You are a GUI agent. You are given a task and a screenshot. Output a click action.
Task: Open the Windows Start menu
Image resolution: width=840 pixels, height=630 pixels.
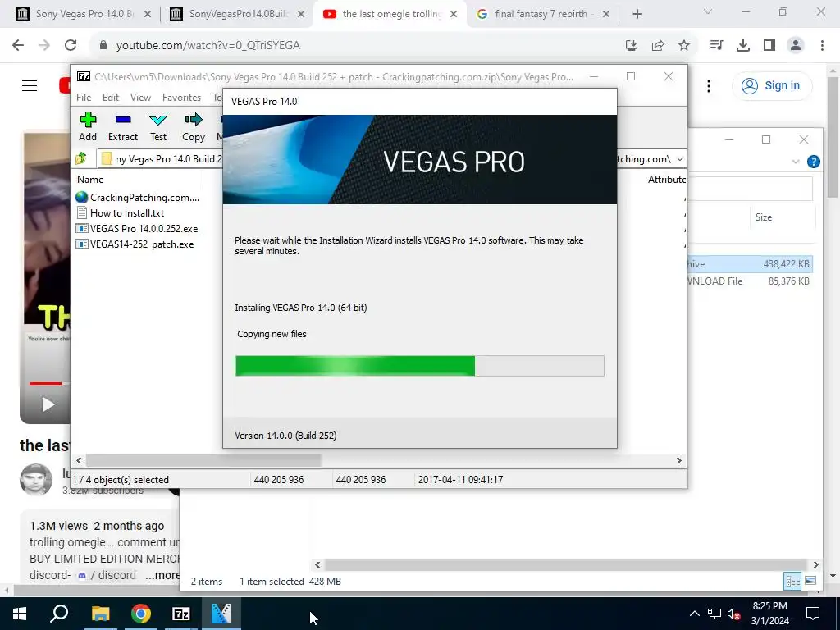coord(20,614)
